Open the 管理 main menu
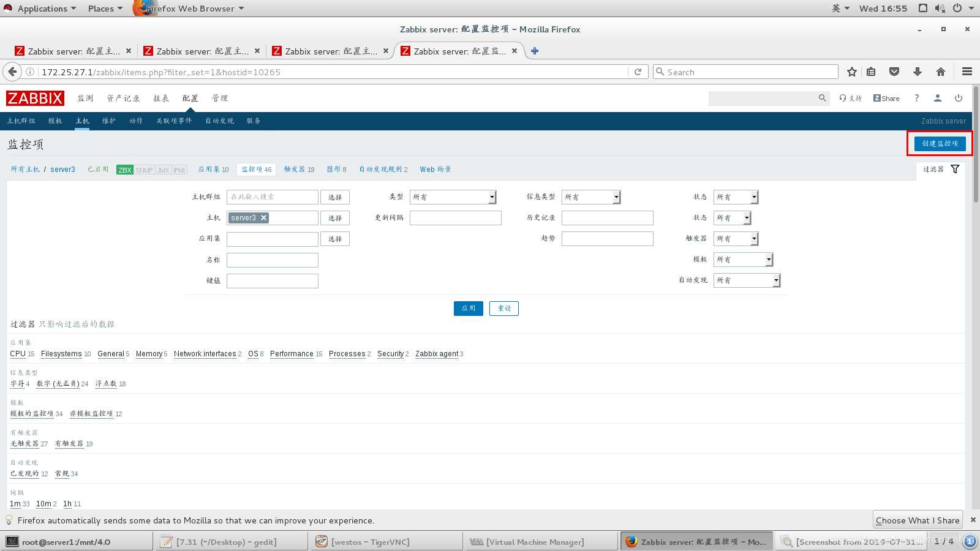This screenshot has height=551, width=980. pos(220,98)
